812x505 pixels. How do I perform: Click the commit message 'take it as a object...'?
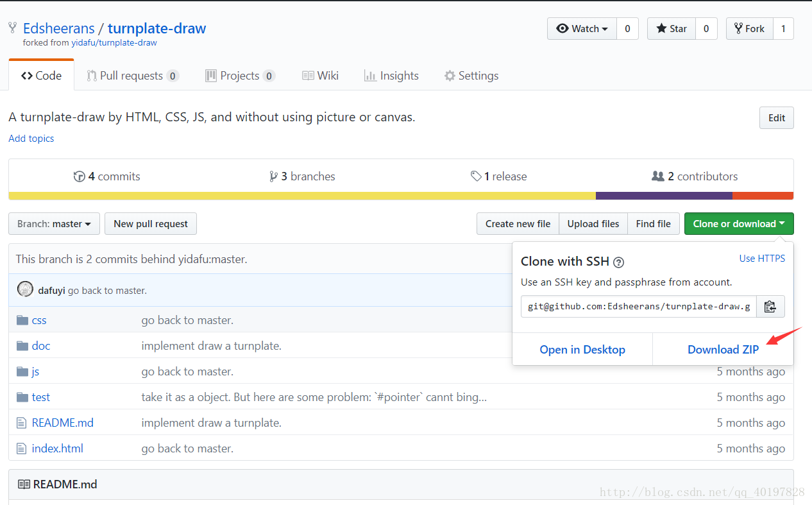[314, 397]
